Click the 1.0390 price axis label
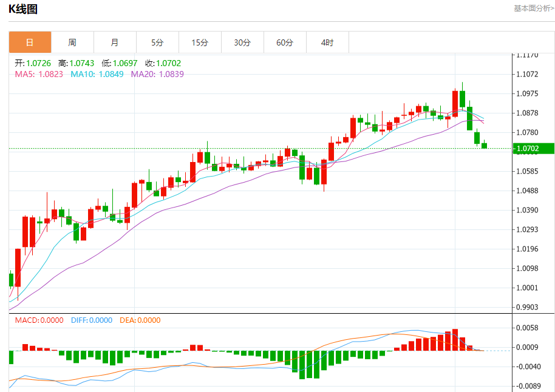This screenshot has height=392, width=555. coord(527,210)
